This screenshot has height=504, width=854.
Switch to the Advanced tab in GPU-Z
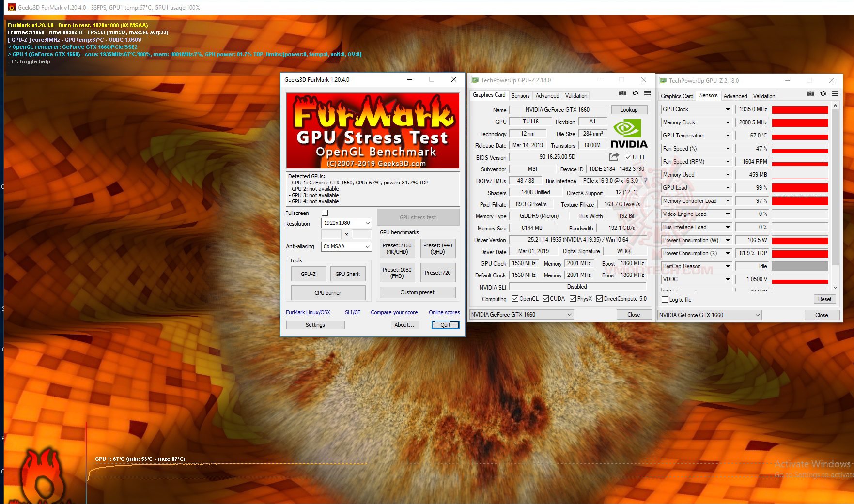point(547,95)
